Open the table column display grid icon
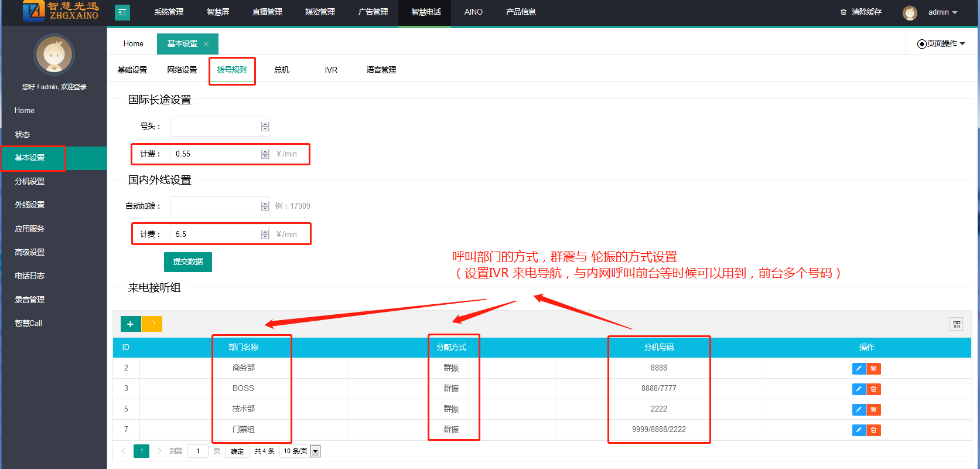This screenshot has height=469, width=980. click(957, 324)
